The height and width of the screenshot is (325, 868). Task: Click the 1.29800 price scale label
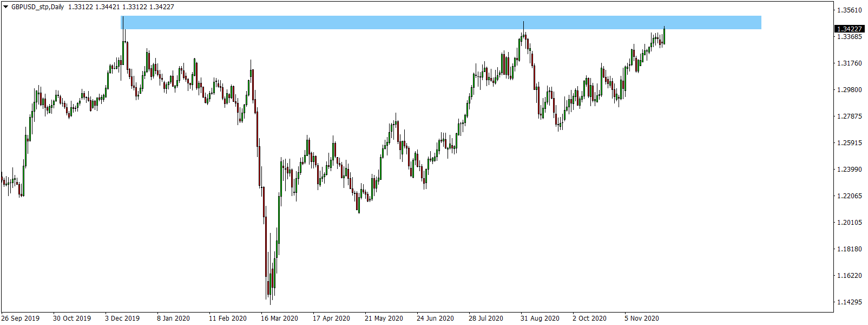849,90
